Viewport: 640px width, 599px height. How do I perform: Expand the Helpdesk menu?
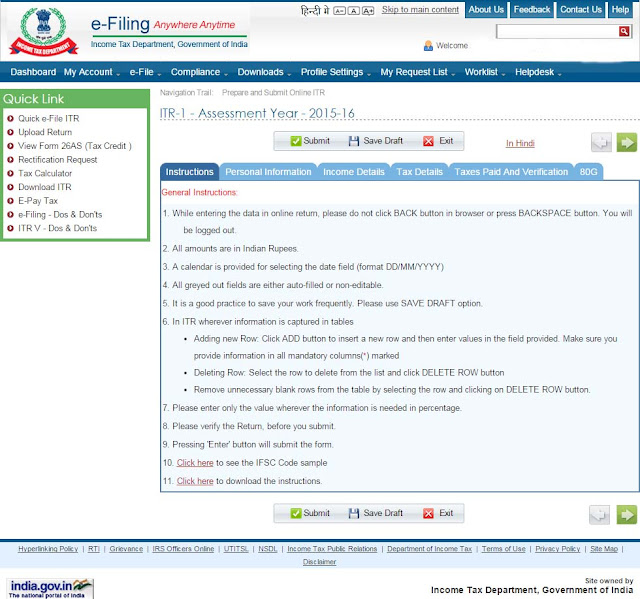coord(538,72)
